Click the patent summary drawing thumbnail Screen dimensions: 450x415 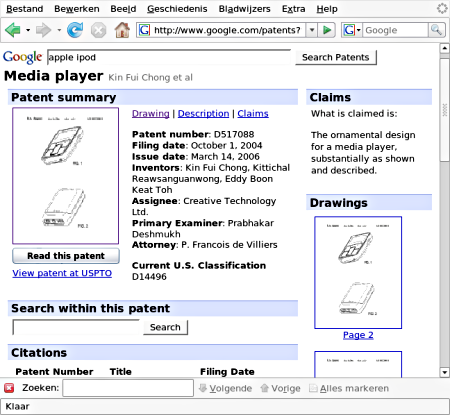(x=66, y=176)
